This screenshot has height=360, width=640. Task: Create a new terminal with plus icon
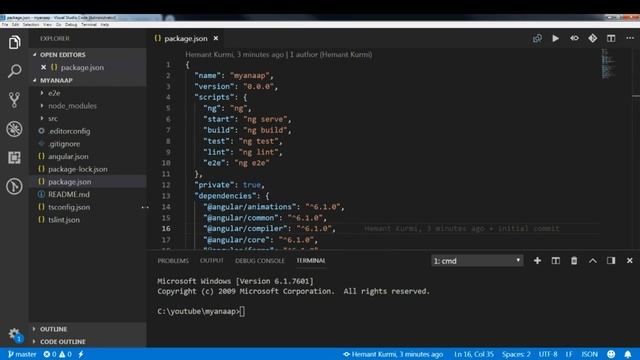click(537, 261)
